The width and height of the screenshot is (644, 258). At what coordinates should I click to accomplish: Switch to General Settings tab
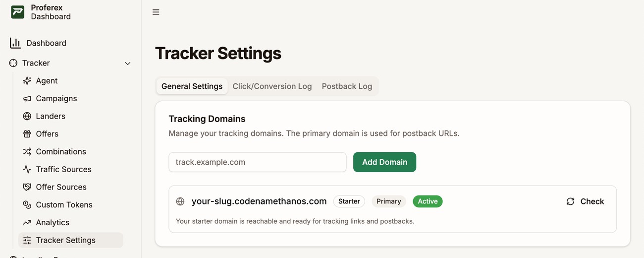coord(192,86)
